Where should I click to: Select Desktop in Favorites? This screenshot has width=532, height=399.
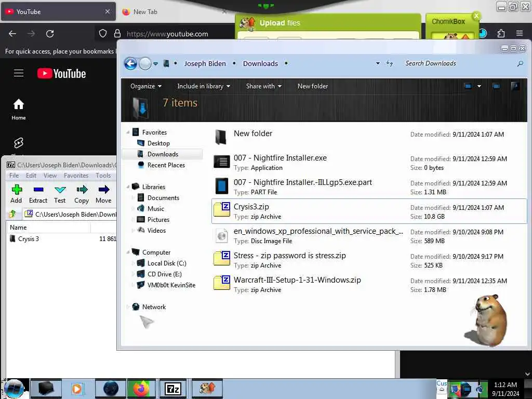(158, 143)
